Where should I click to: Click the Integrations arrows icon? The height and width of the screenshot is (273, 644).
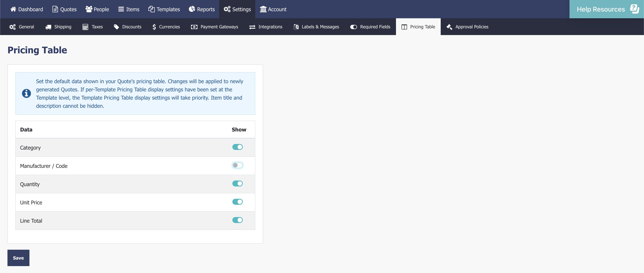252,27
